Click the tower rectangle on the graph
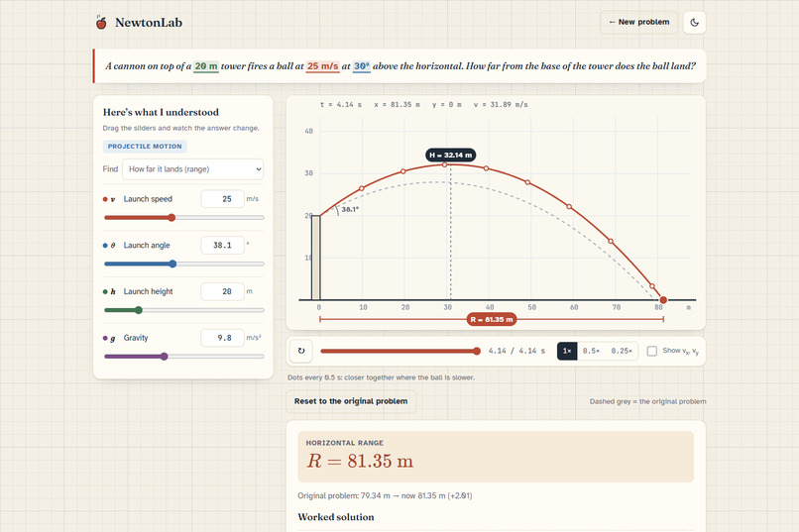The width and height of the screenshot is (799, 532). click(x=316, y=258)
